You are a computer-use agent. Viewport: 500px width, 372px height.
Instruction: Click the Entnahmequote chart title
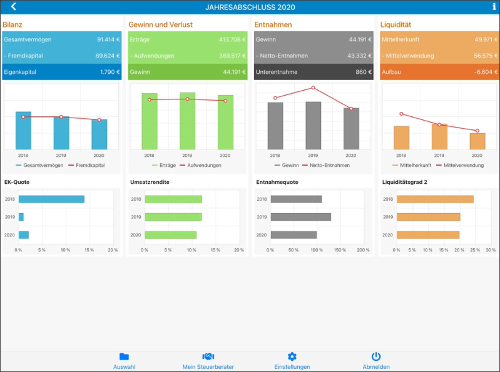tap(277, 182)
